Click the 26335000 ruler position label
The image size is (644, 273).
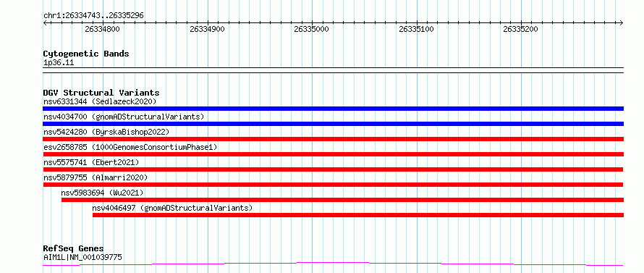312,30
